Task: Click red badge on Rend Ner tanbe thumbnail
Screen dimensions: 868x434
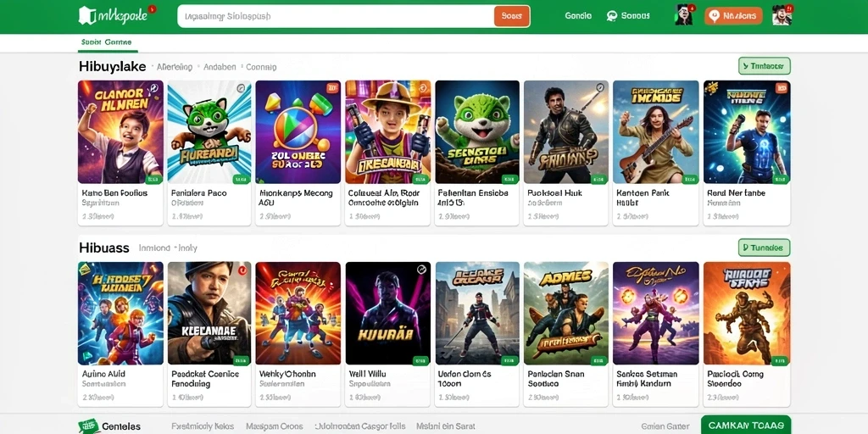Action: (782, 87)
